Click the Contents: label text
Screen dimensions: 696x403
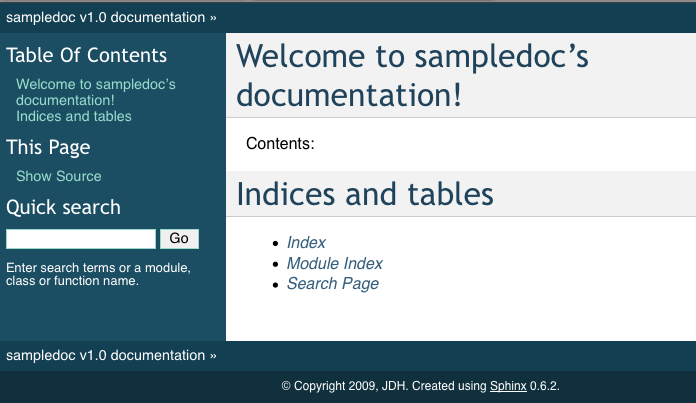coord(280,144)
